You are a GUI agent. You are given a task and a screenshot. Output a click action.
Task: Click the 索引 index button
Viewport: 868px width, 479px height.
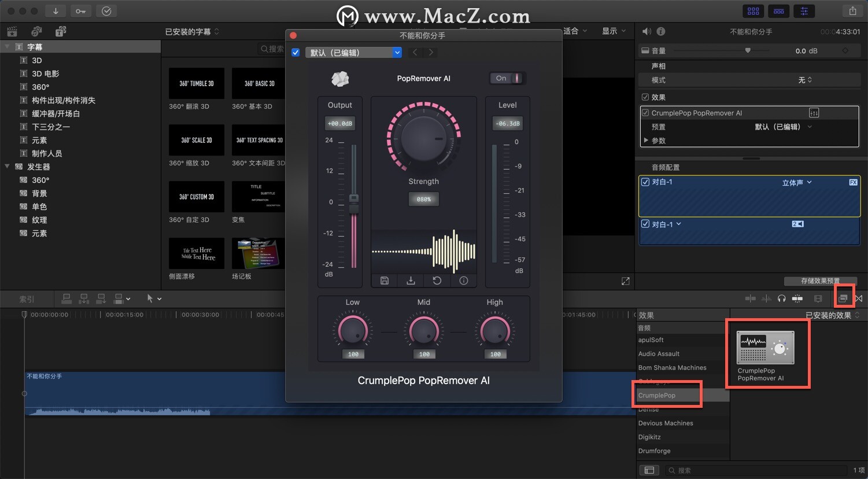27,299
